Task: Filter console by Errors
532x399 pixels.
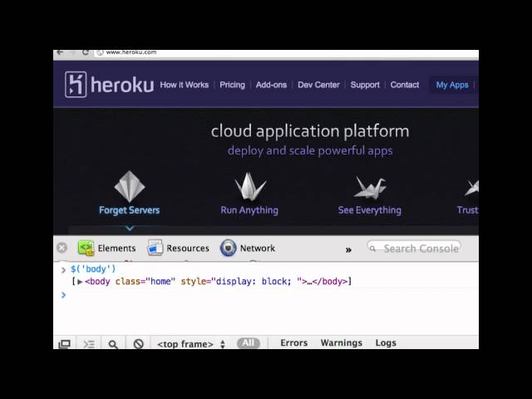Action: (293, 343)
